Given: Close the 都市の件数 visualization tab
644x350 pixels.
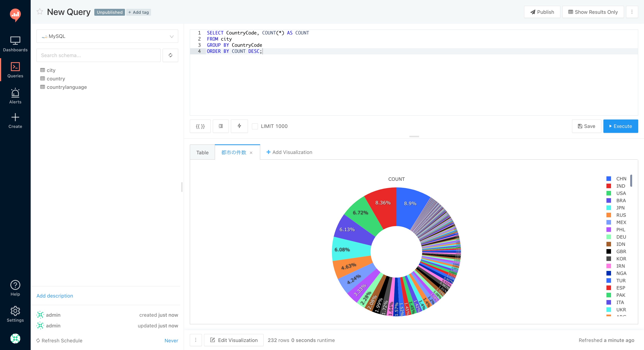Looking at the screenshot, I should [x=251, y=153].
